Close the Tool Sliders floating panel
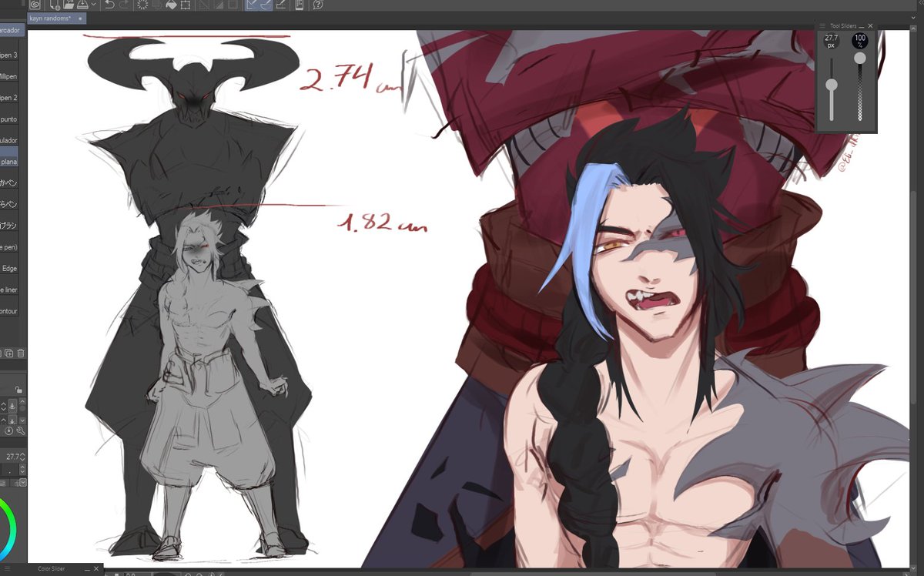This screenshot has height=576, width=924. point(870,25)
